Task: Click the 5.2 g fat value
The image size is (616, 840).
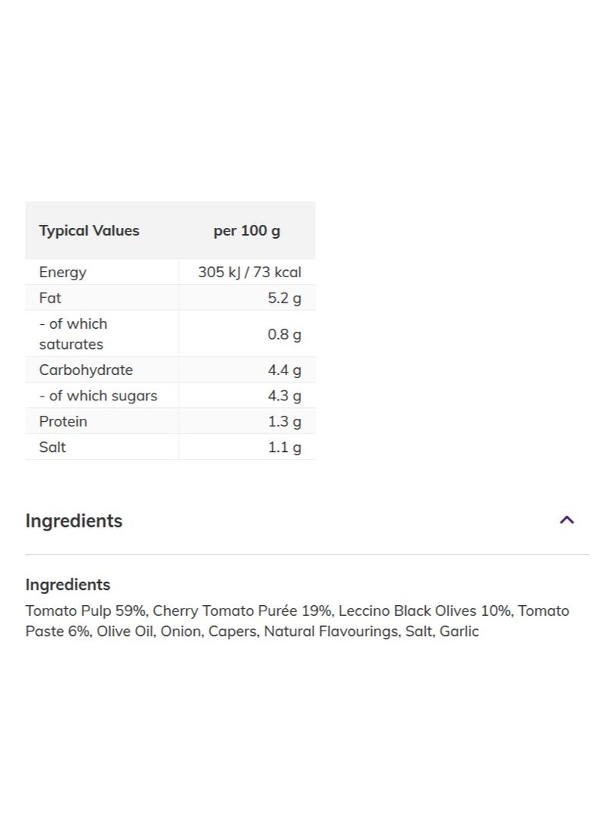Action: pyautogui.click(x=284, y=298)
